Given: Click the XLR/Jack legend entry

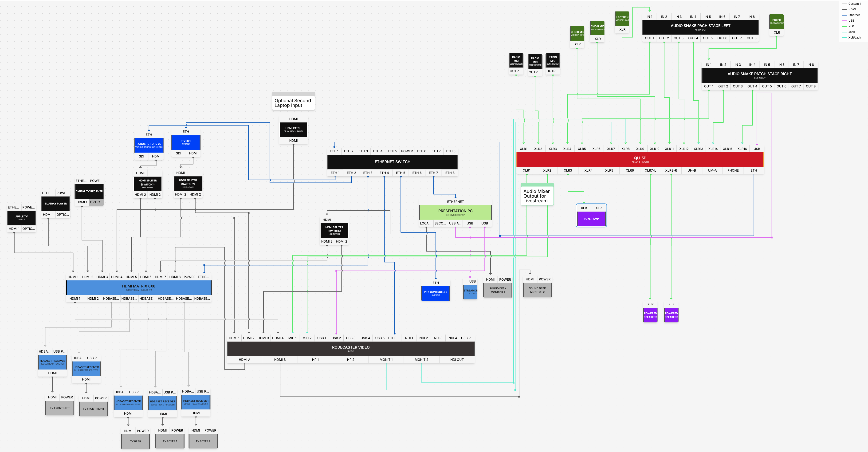Looking at the screenshot, I should click(x=852, y=37).
